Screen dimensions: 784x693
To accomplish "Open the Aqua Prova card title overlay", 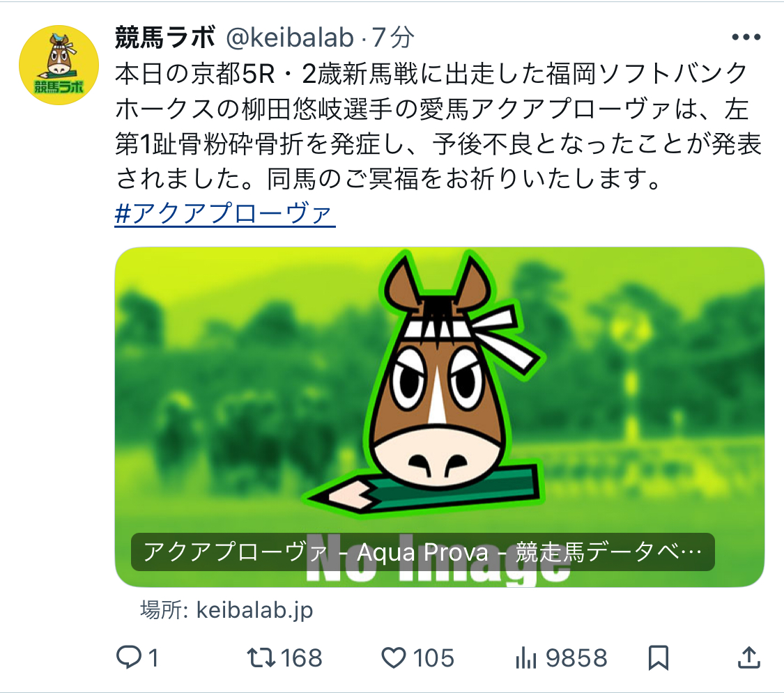I will [x=422, y=552].
